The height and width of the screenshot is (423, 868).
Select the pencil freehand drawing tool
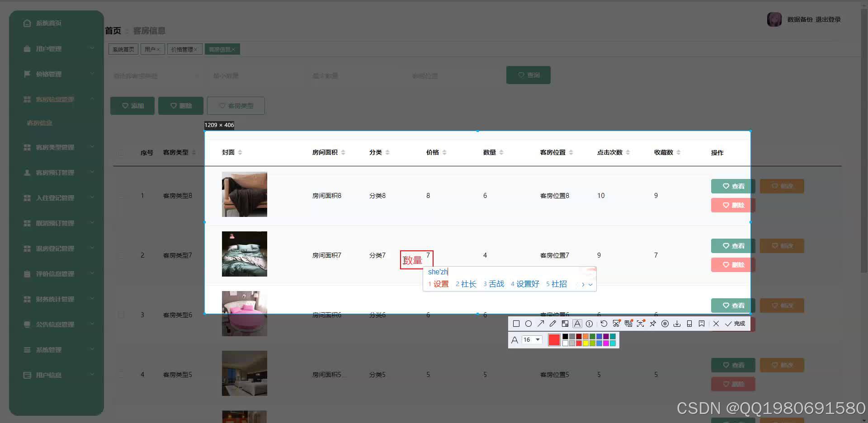click(552, 324)
